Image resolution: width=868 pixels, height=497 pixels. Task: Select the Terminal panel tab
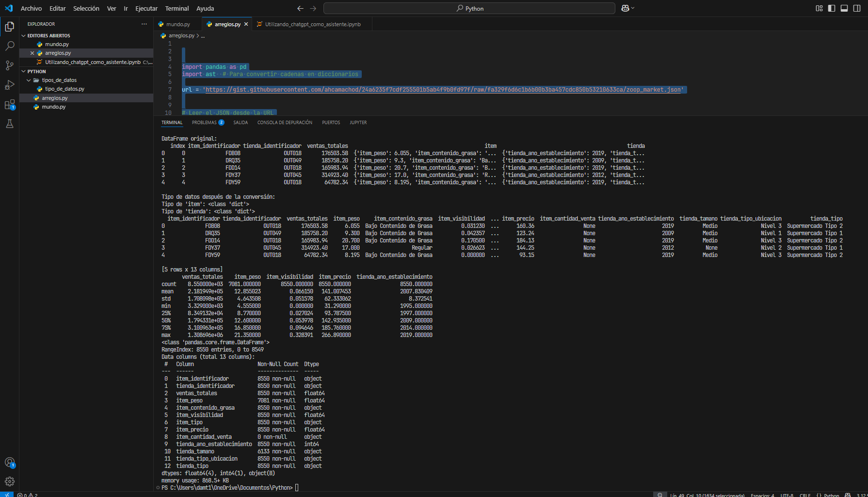pyautogui.click(x=172, y=123)
